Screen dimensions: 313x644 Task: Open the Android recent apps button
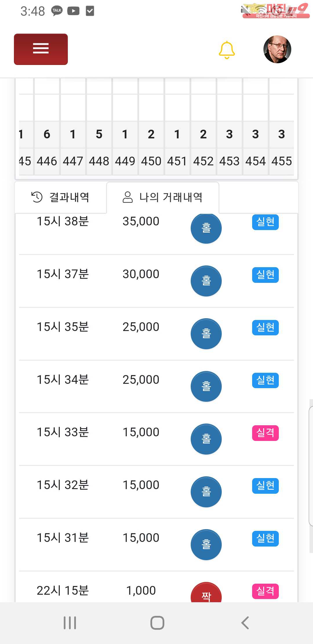pyautogui.click(x=70, y=623)
